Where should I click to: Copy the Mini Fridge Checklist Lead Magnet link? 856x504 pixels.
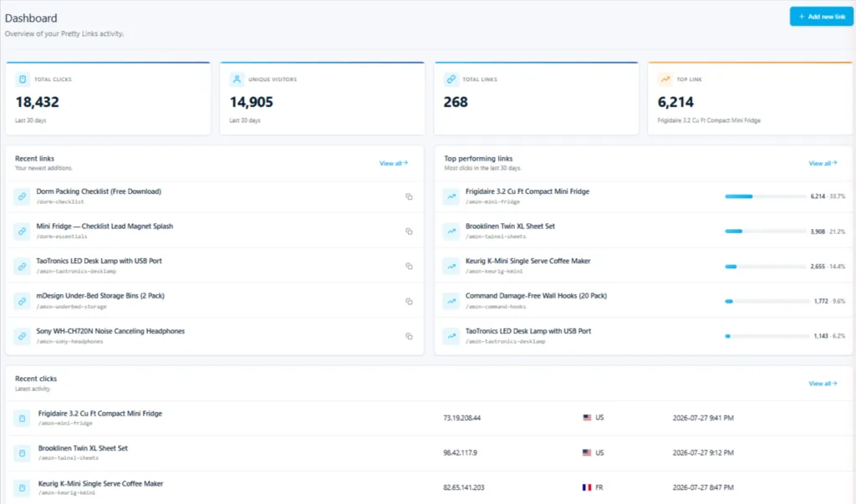[x=409, y=232]
